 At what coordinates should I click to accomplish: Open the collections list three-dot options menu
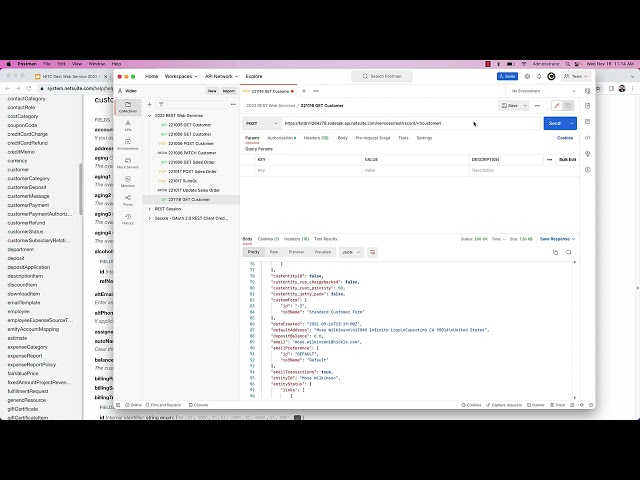point(233,104)
